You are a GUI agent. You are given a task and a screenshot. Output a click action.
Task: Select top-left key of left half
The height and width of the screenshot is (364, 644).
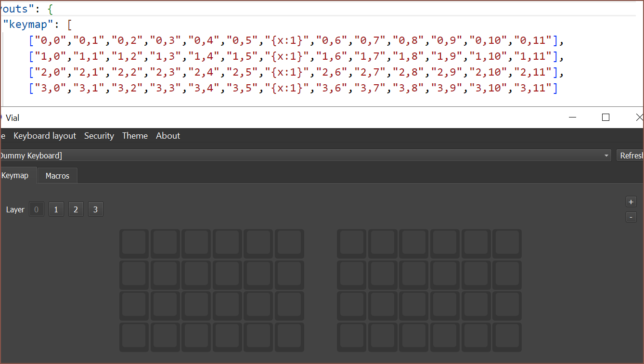tap(134, 244)
